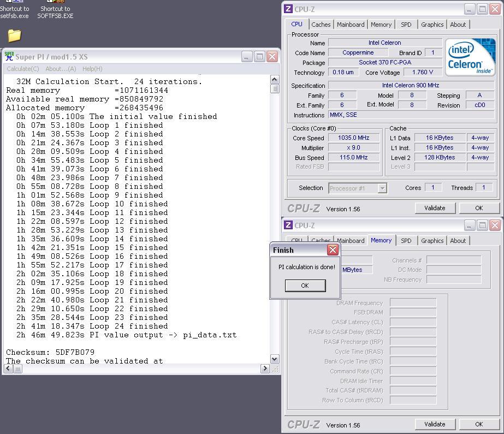This screenshot has height=434, width=504.
Task: Click Super PI horizontal scroll left arrow
Action: (9, 369)
